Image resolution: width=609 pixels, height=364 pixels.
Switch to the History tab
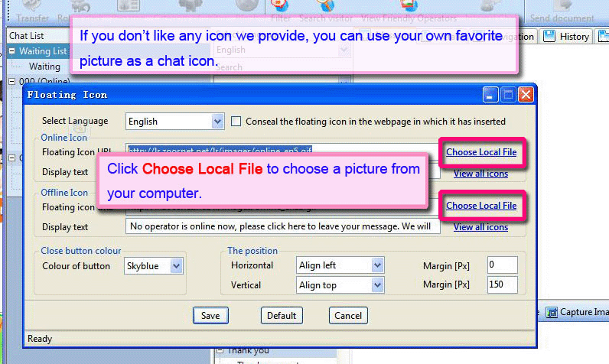pyautogui.click(x=568, y=37)
